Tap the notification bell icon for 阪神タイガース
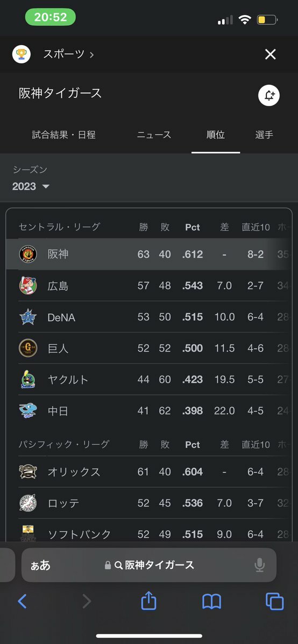Screen dimensions: 298x644 click(269, 96)
